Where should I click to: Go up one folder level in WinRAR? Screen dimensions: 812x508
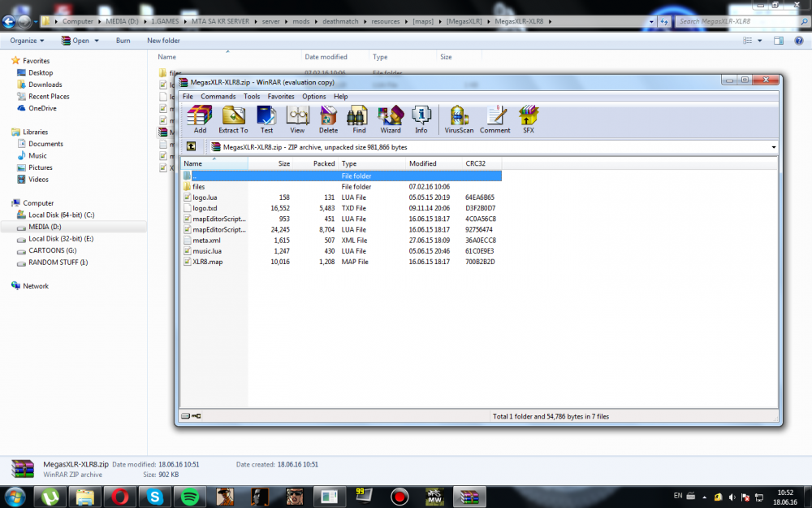[191, 146]
